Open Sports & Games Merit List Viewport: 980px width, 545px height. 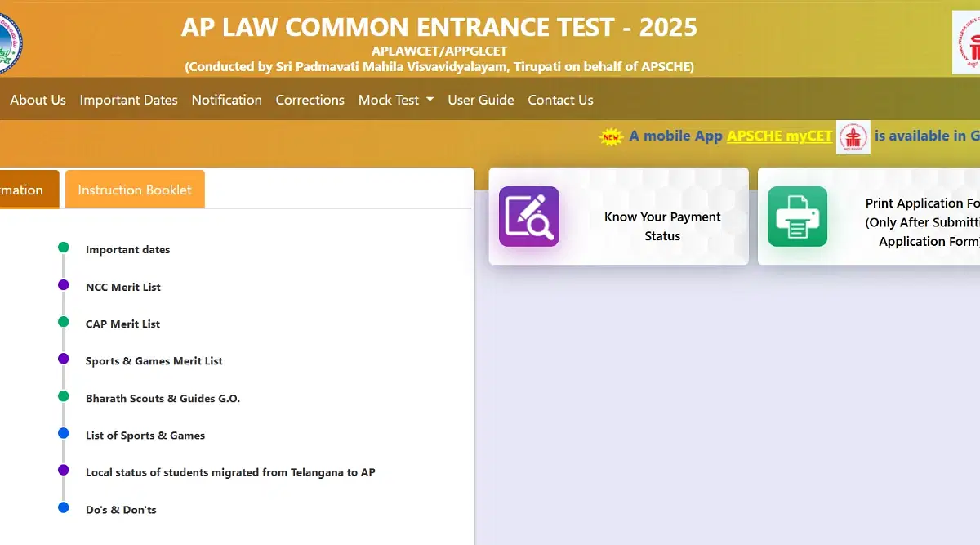154,361
